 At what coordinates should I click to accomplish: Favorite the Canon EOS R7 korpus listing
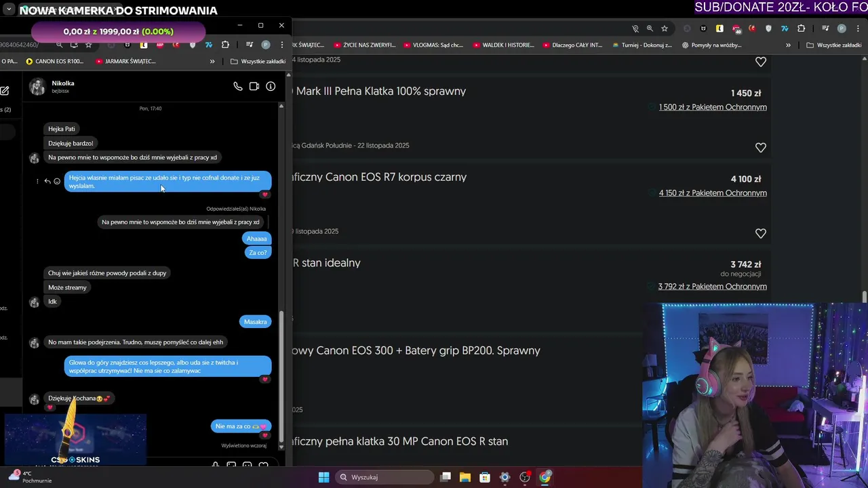761,233
